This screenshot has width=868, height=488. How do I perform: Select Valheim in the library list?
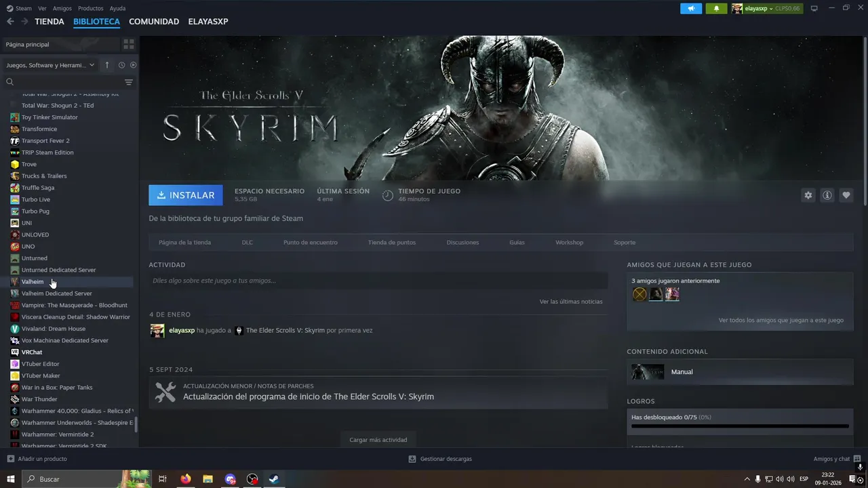[x=68, y=282]
